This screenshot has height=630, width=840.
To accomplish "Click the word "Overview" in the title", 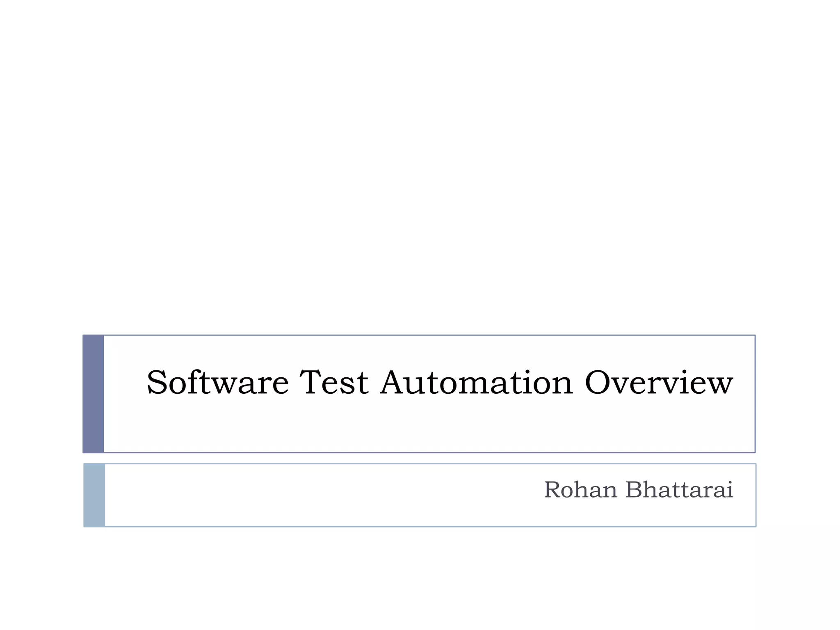I will pos(659,382).
